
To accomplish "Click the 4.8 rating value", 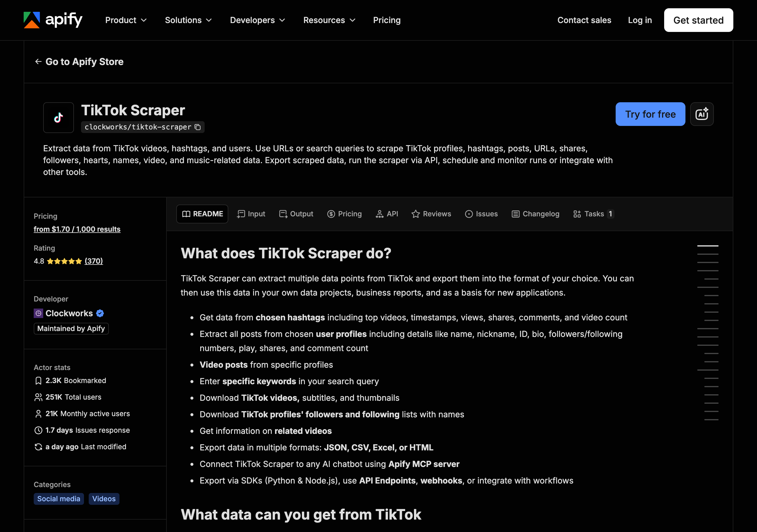I will (39, 261).
